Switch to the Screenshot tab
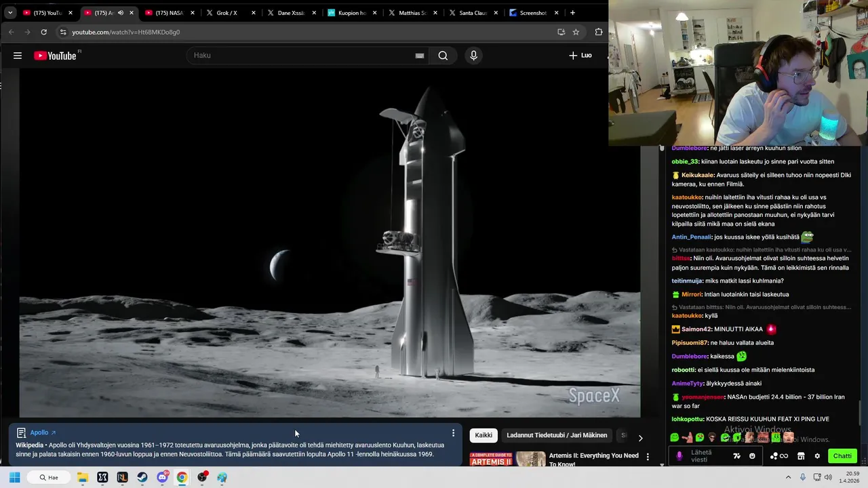Image resolution: width=868 pixels, height=488 pixels. coord(533,13)
